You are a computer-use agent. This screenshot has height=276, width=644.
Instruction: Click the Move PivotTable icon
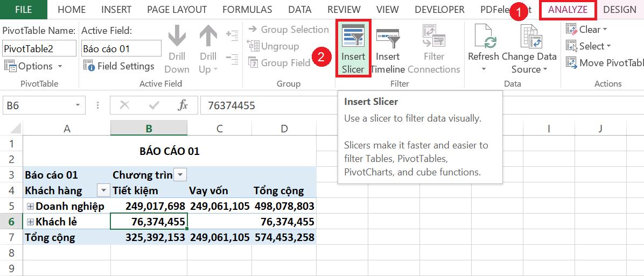[572, 63]
